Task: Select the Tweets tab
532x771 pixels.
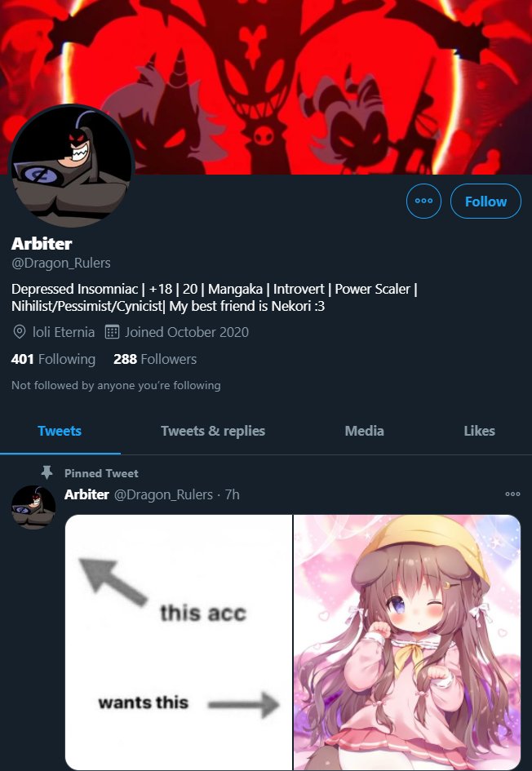Action: click(60, 431)
